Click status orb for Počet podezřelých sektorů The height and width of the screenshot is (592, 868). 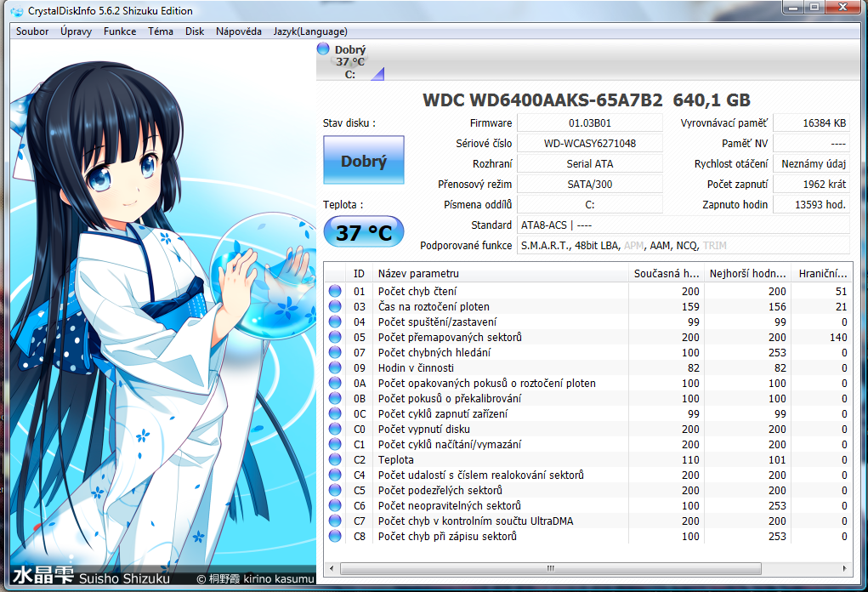click(335, 490)
